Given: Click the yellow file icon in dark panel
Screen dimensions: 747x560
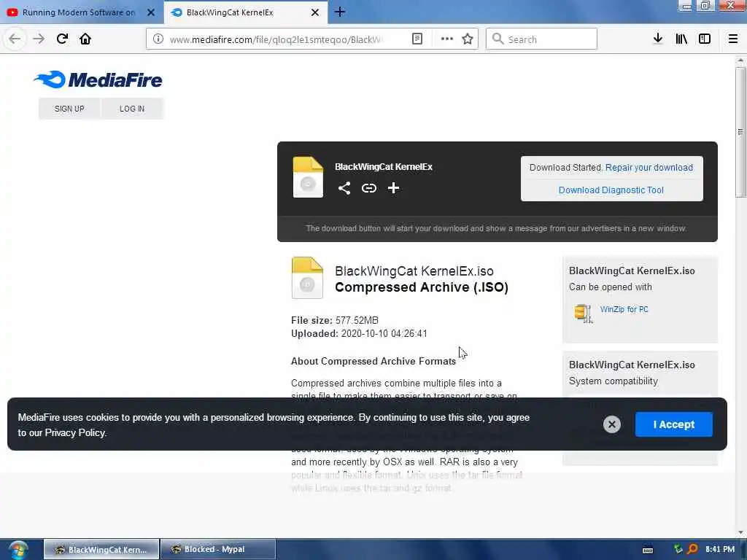Looking at the screenshot, I should 309,177.
